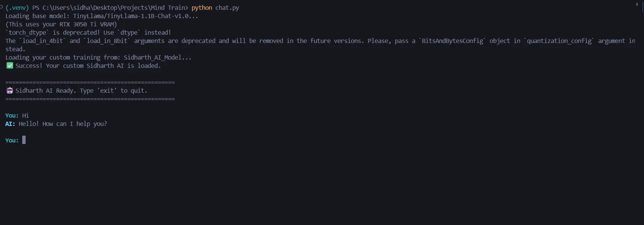This screenshot has height=225, width=644.
Task: Click the green checkmark beside Success!
Action: point(10,66)
